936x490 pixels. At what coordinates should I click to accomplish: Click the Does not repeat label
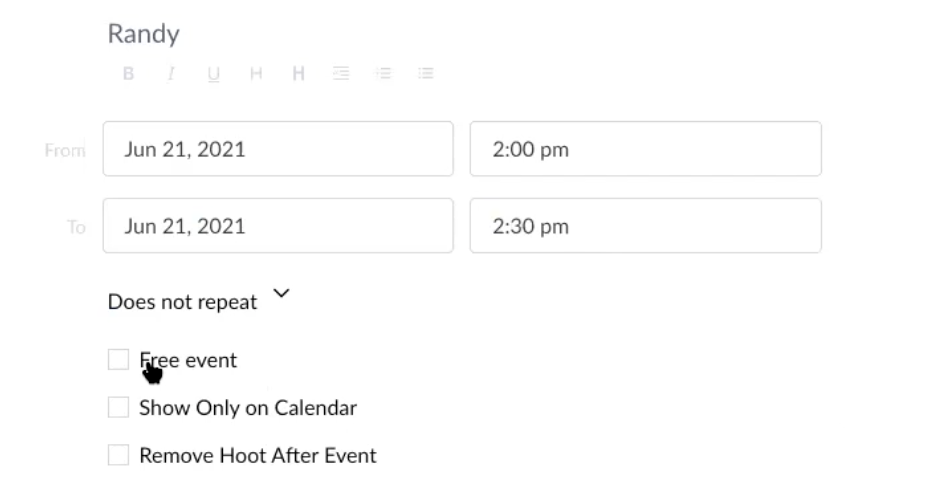click(182, 302)
